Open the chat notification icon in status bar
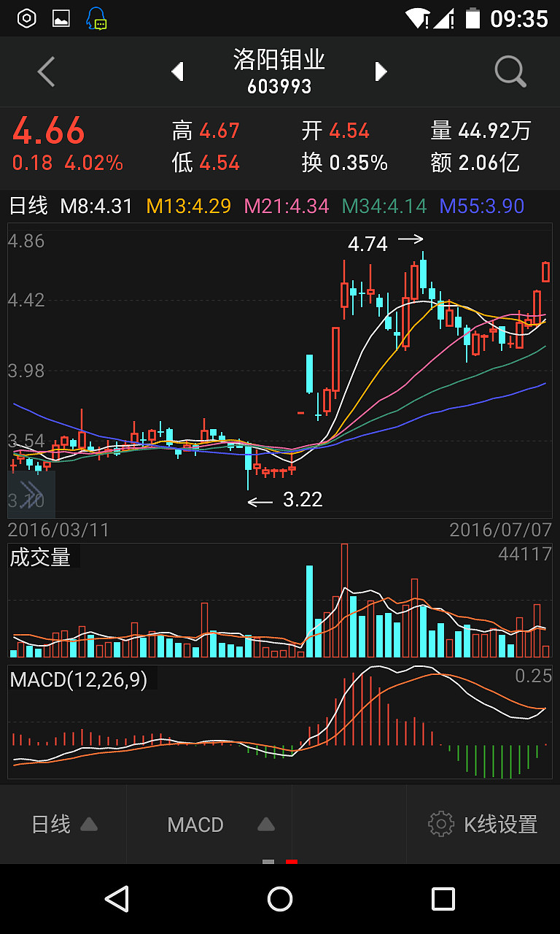 (96, 18)
